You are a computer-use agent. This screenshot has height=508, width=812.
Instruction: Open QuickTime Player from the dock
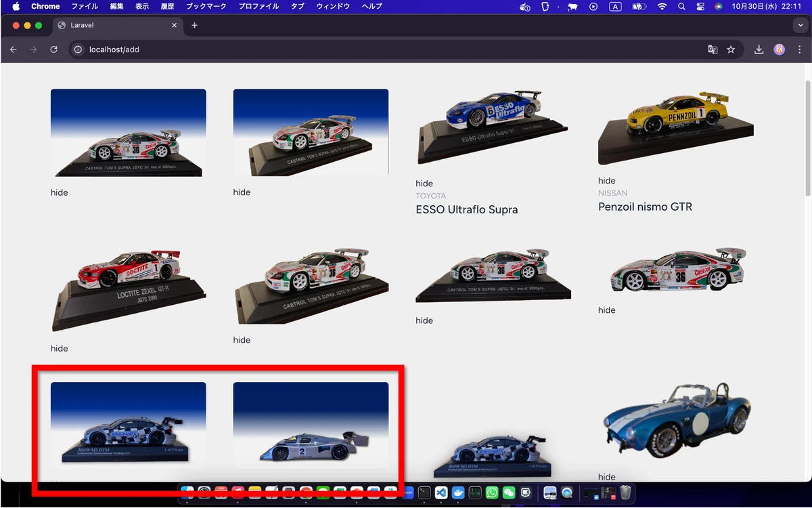pyautogui.click(x=567, y=493)
